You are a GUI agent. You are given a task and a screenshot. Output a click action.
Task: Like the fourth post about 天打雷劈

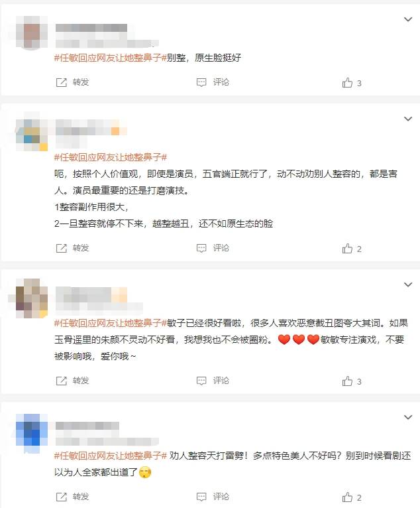(347, 497)
